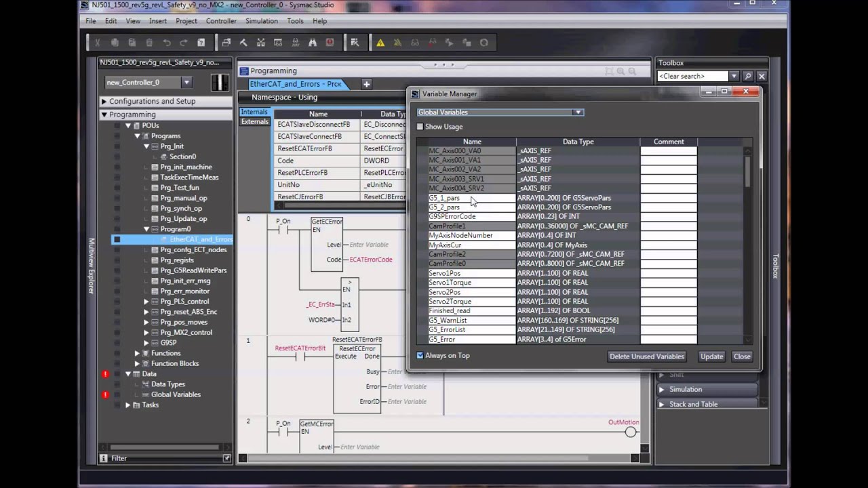Click the Redo arrow icon
The width and height of the screenshot is (868, 488).
(184, 43)
